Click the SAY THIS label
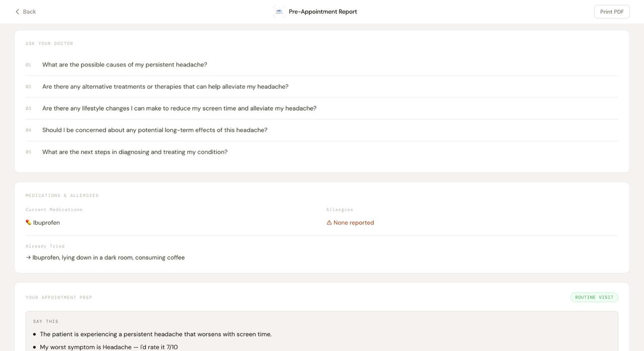The image size is (644, 351). pyautogui.click(x=46, y=321)
